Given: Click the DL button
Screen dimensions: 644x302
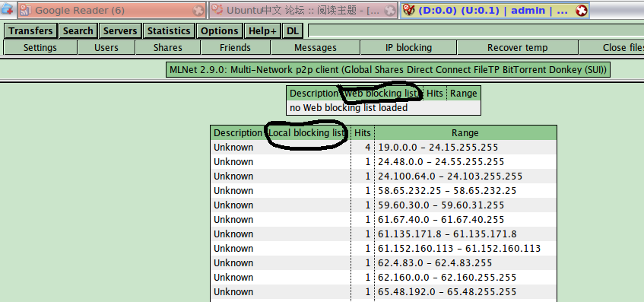Looking at the screenshot, I should (293, 31).
